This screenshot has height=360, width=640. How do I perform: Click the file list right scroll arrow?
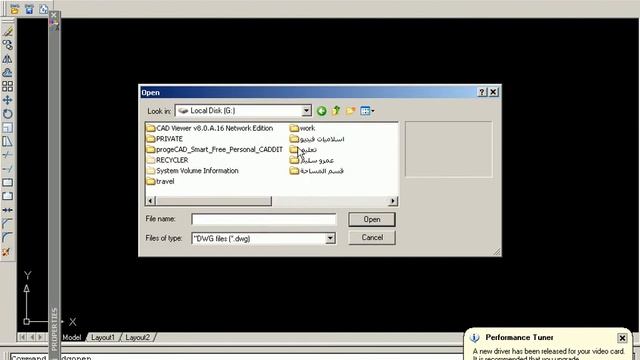point(393,201)
